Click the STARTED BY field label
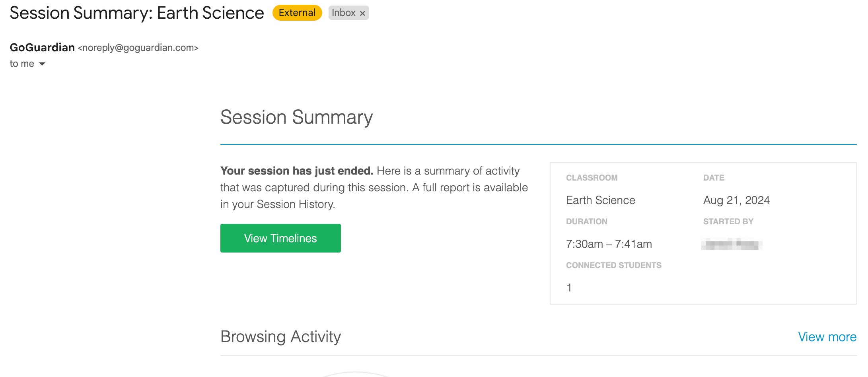 (x=728, y=222)
